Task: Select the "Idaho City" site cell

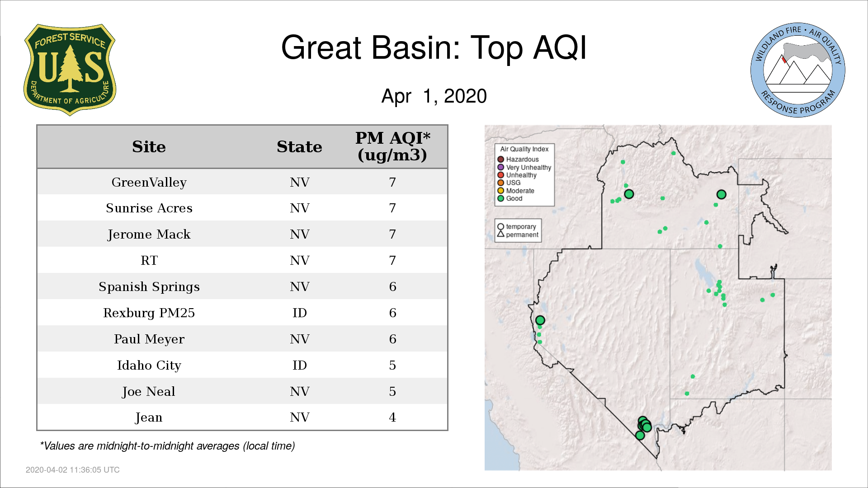Action: click(149, 365)
